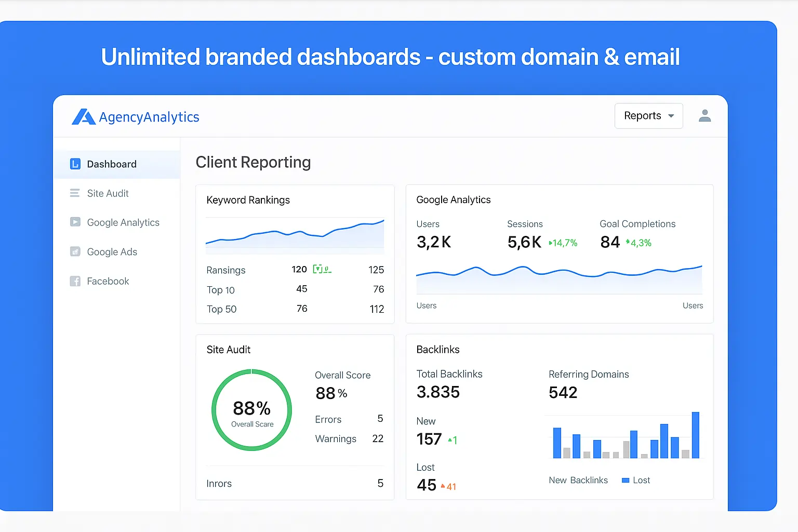Expand the Reports dropdown
Viewport: 798px width, 532px height.
648,116
